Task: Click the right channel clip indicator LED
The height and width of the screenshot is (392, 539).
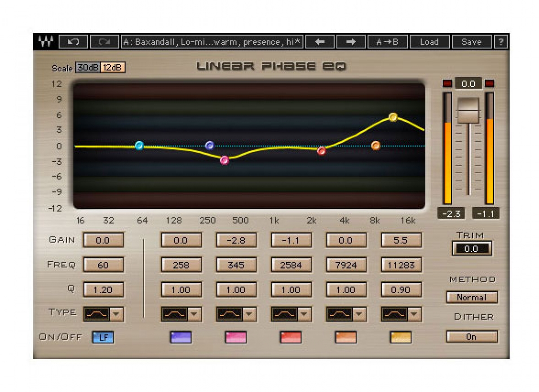Action: click(x=490, y=84)
